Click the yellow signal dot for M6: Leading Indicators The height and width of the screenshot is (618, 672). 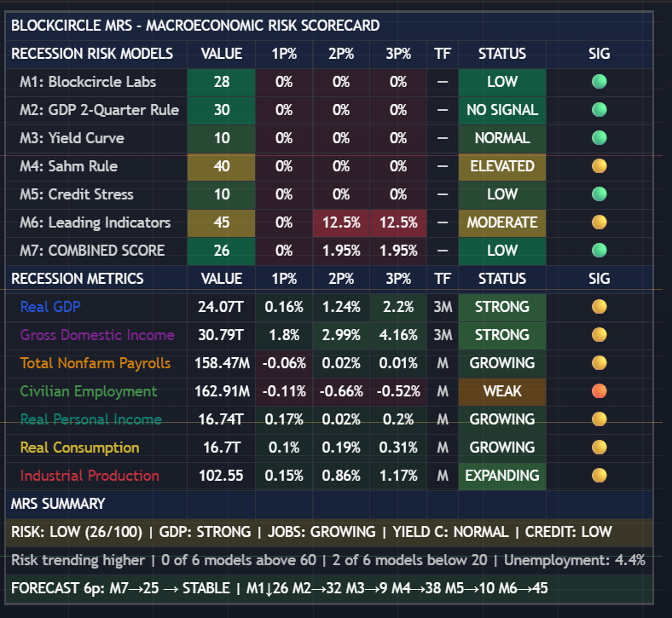pyautogui.click(x=600, y=222)
